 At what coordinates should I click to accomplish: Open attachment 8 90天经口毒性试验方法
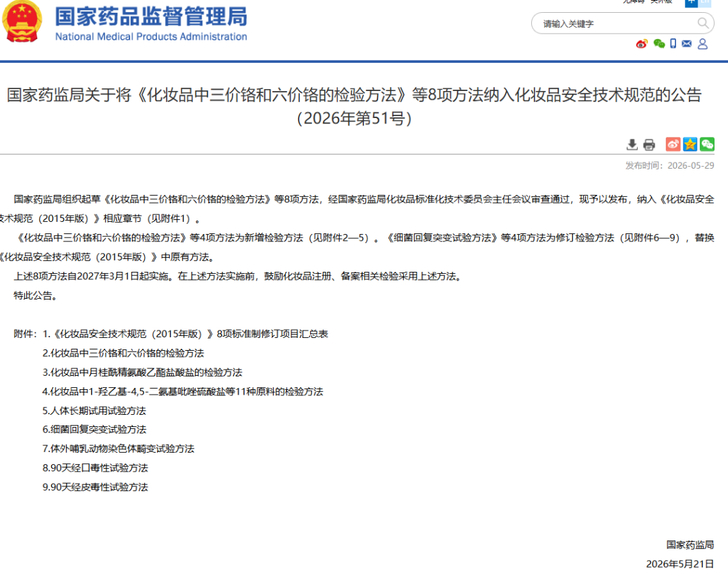95,467
